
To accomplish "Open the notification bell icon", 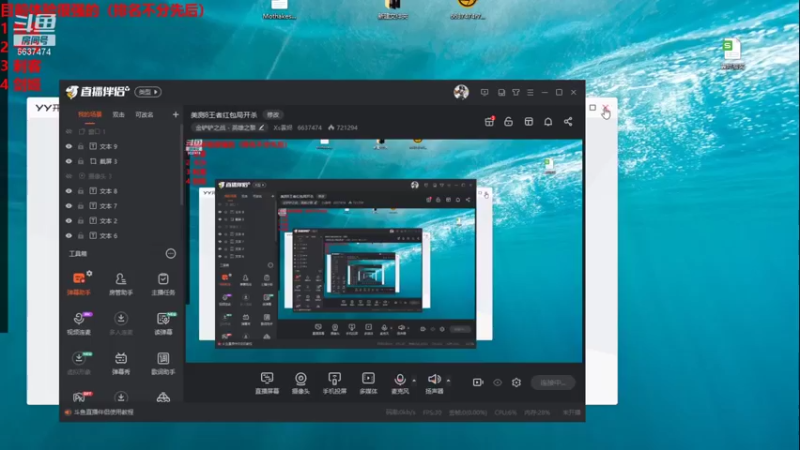I will click(548, 121).
